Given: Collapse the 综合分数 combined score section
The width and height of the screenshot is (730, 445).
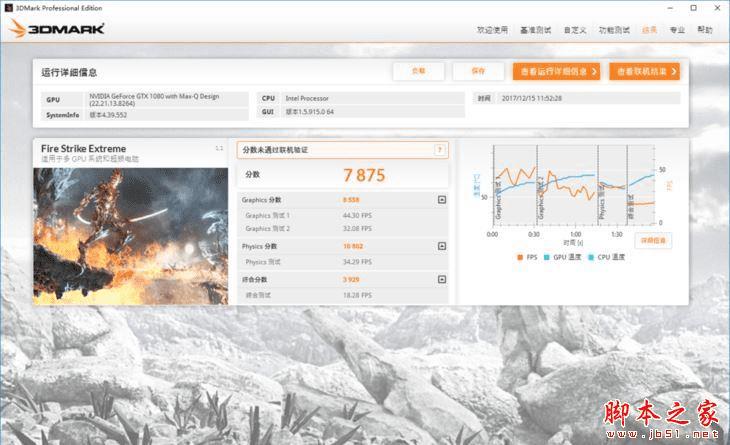Looking at the screenshot, I should tap(442, 279).
